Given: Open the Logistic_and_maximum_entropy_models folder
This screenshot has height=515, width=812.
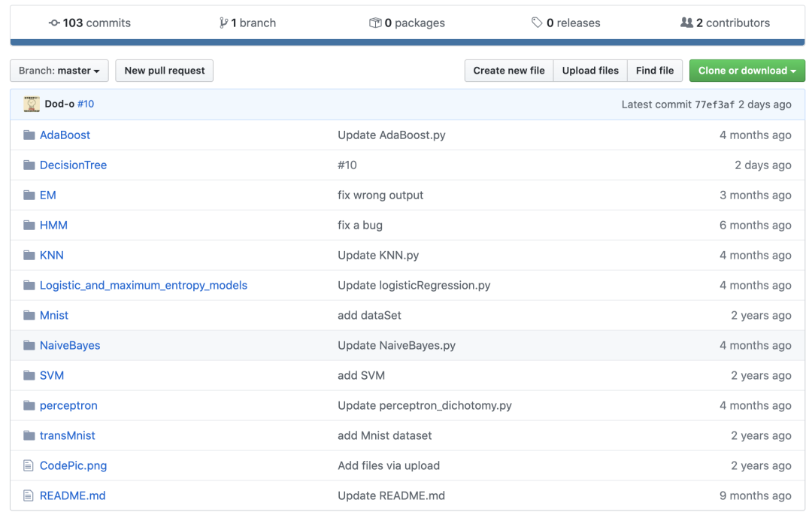Looking at the screenshot, I should (x=143, y=286).
